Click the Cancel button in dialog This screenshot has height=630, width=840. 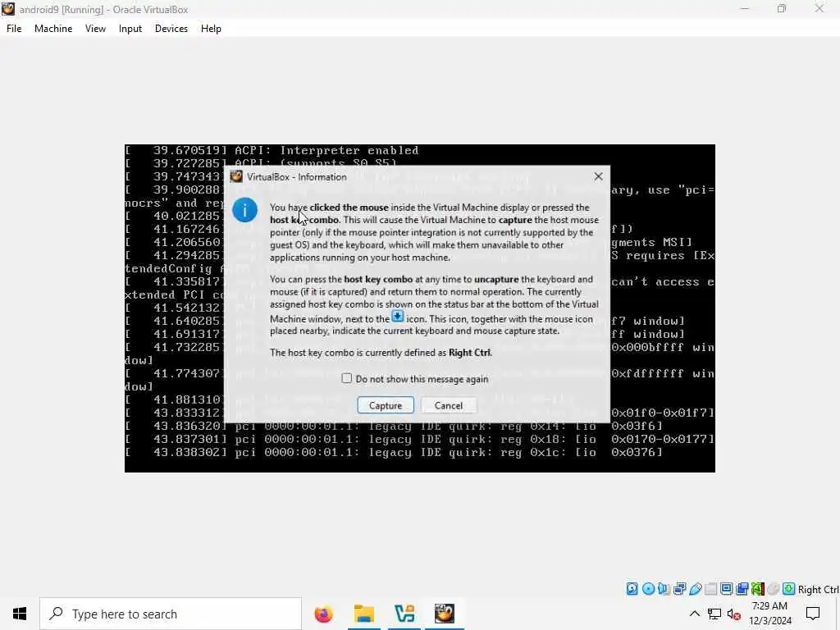pos(449,405)
